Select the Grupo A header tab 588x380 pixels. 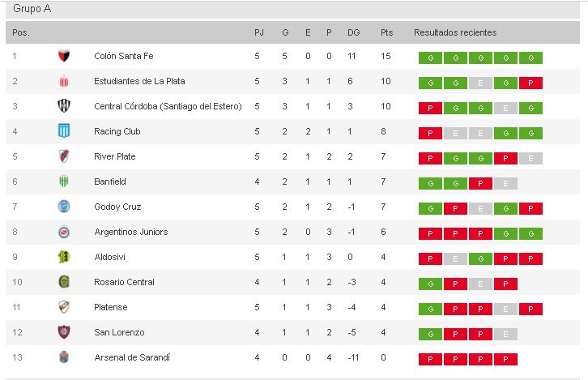(x=35, y=9)
